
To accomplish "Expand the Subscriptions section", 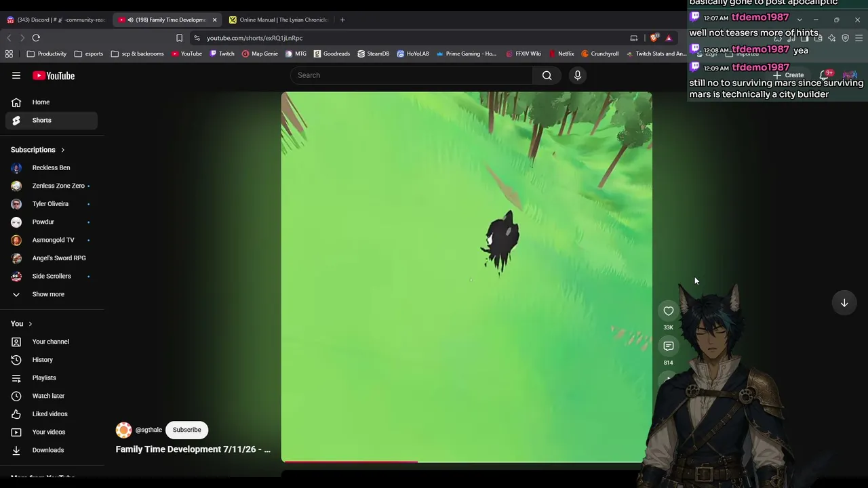I will pos(38,150).
